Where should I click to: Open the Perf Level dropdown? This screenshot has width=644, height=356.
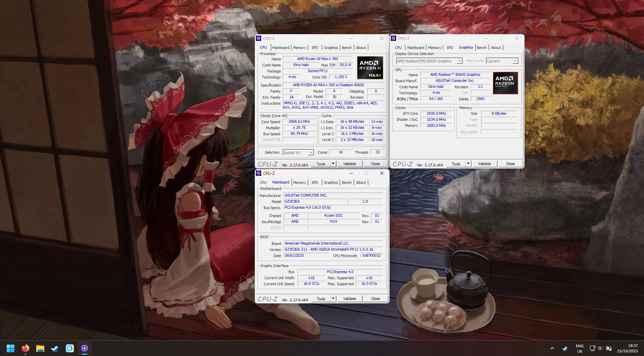pyautogui.click(x=515, y=61)
